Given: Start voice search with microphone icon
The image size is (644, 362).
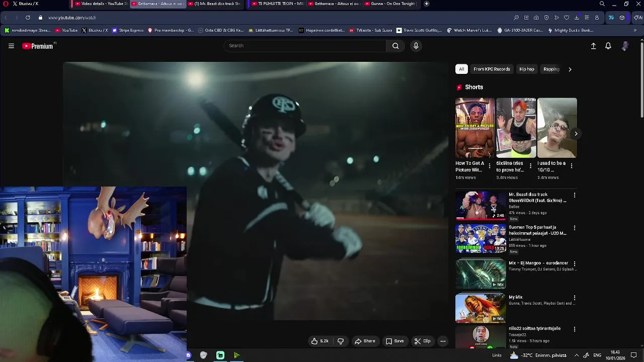Looking at the screenshot, I should [x=416, y=46].
